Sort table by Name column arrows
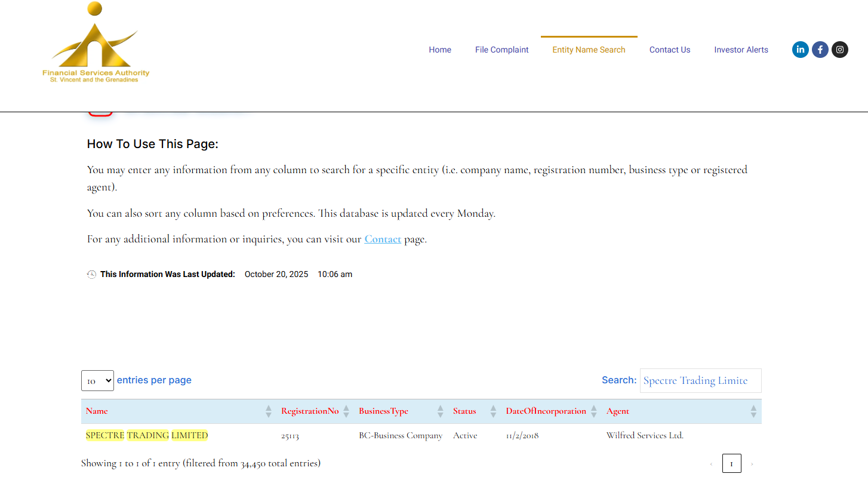 click(x=268, y=411)
